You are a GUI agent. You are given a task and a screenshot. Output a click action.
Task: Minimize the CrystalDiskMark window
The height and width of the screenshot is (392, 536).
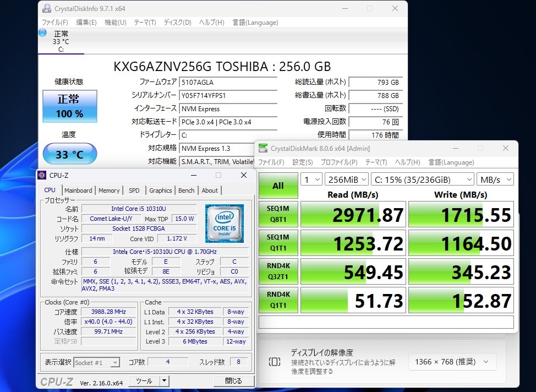(x=456, y=148)
